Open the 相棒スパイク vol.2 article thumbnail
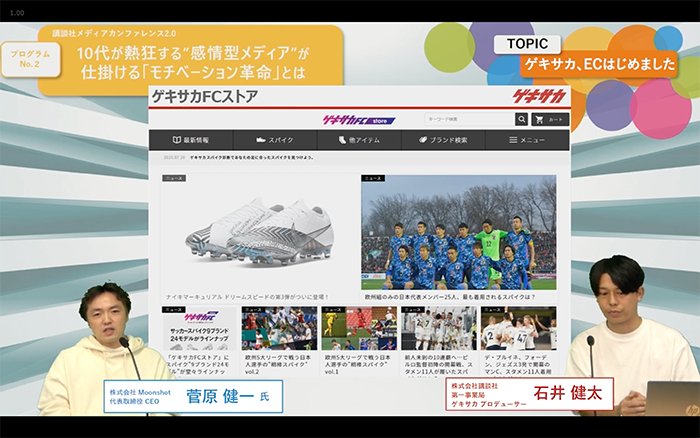Image resolution: width=700 pixels, height=438 pixels. 279,329
